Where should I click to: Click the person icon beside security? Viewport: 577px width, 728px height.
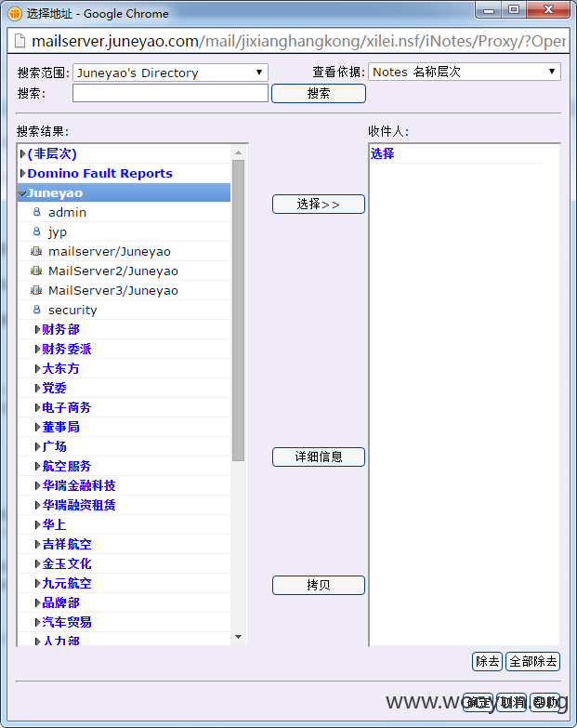(x=36, y=310)
